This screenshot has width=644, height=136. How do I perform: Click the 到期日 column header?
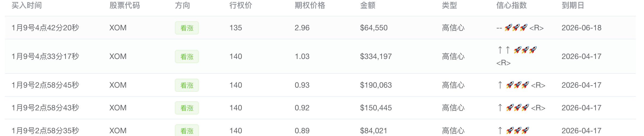[x=573, y=5]
